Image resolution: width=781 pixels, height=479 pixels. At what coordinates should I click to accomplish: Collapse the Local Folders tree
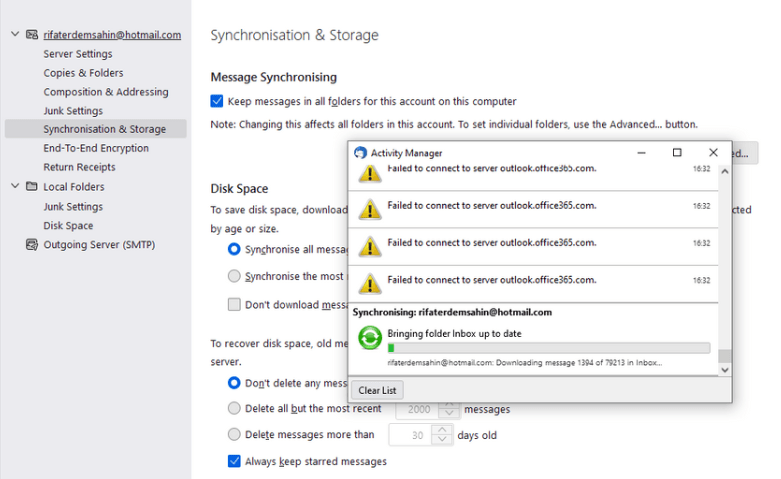pos(15,186)
